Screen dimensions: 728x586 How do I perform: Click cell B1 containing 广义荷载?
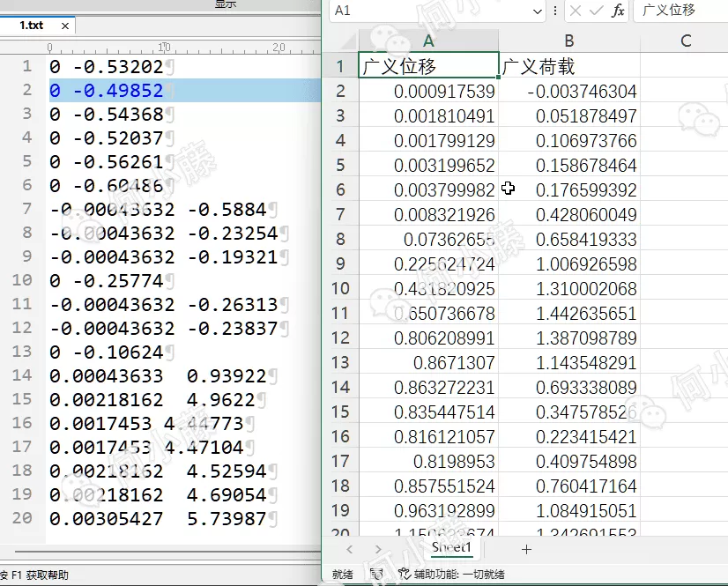click(568, 66)
